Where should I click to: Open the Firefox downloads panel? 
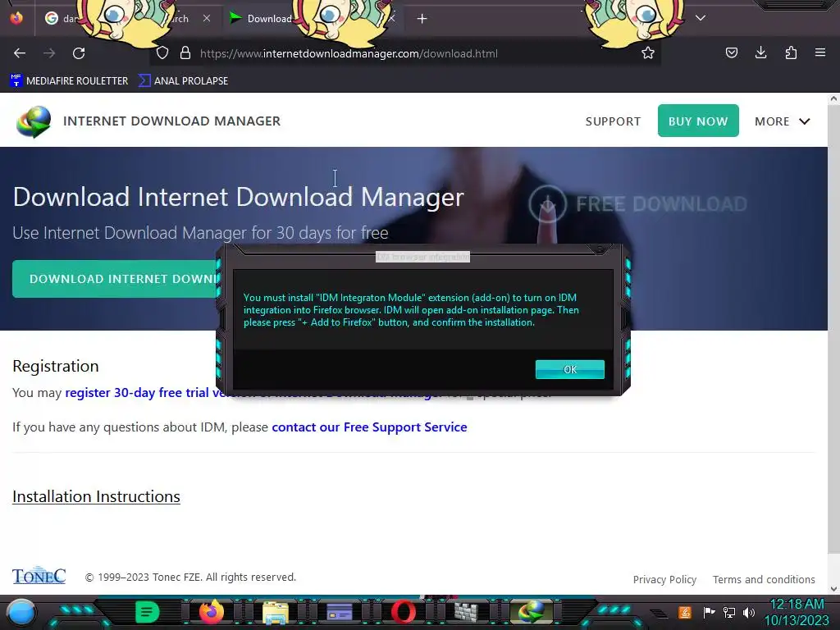(x=760, y=52)
